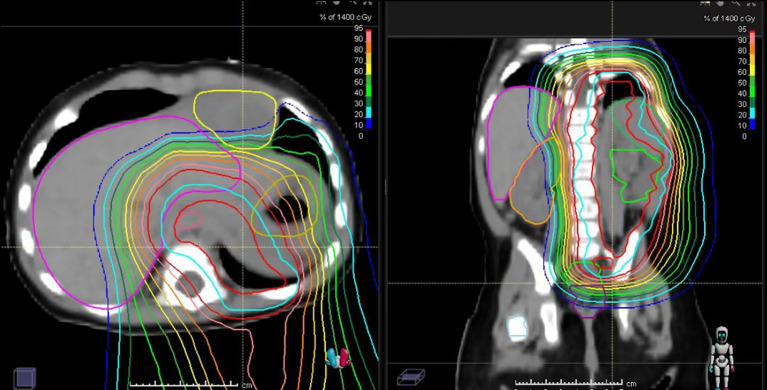The height and width of the screenshot is (390, 767).
Task: Select the pan hand icon in coronal view
Action: coord(720,2)
